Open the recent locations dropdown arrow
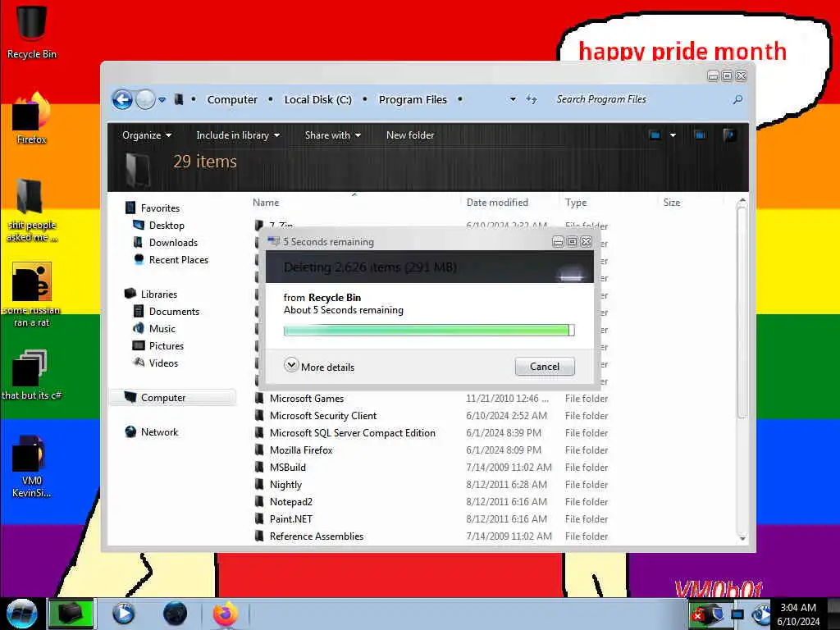 pyautogui.click(x=162, y=99)
